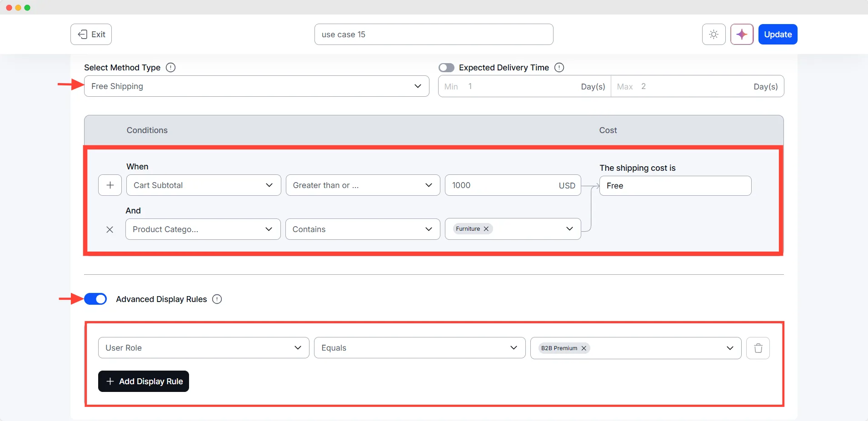Remove the B2B Premium tag

coord(583,348)
